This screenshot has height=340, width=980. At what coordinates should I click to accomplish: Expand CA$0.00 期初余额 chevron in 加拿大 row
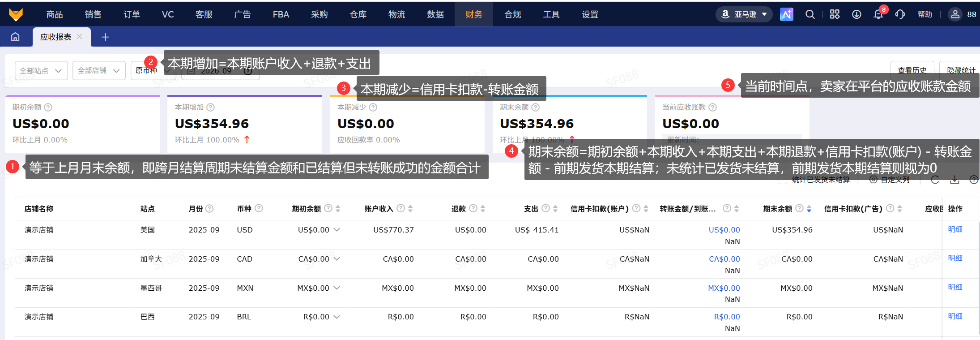click(337, 258)
